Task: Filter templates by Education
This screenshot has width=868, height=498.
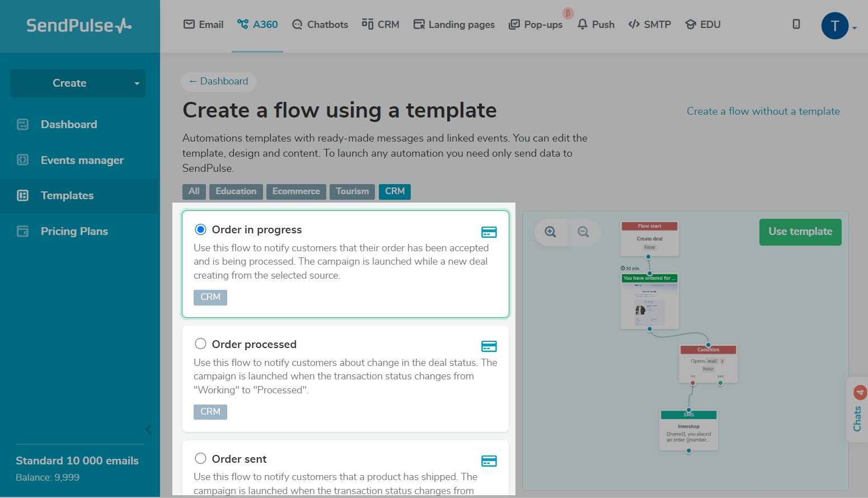Action: (236, 191)
